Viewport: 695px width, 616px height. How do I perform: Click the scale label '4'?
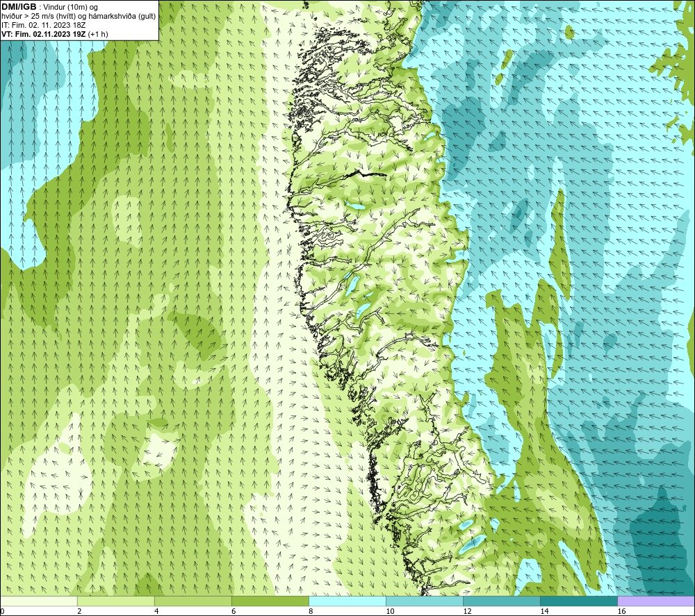[156, 612]
